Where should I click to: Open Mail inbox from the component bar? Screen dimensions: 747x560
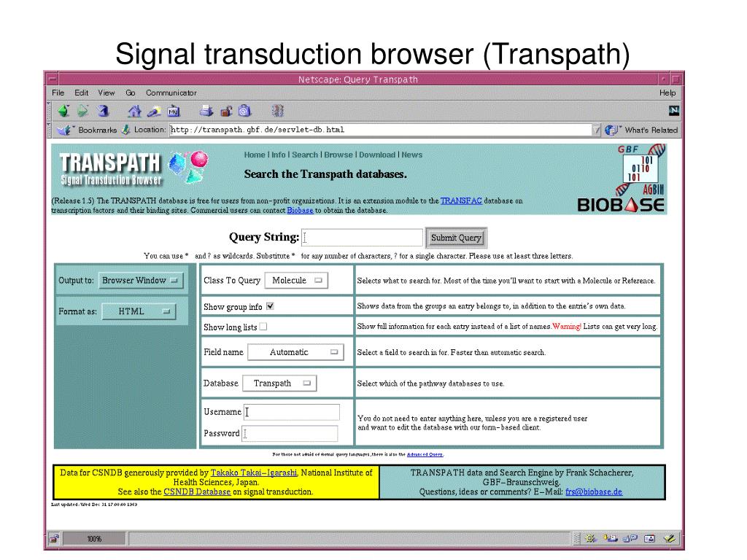pos(611,539)
